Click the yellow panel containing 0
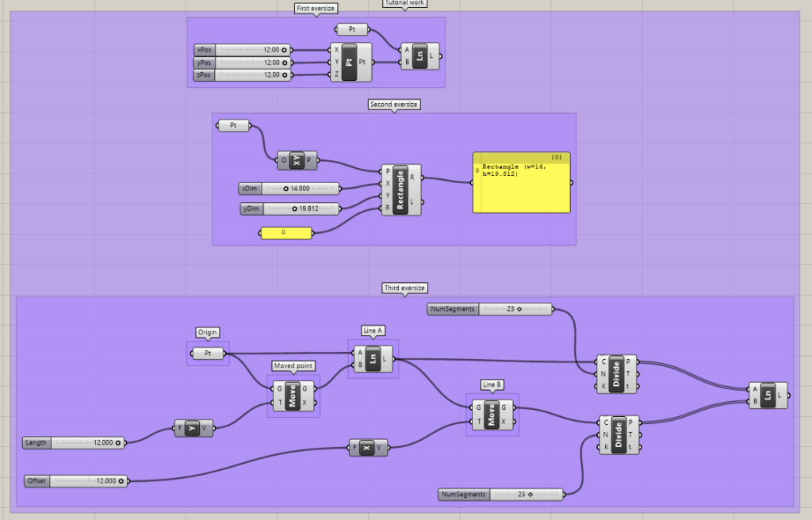Viewport: 812px width, 520px height. [x=286, y=232]
